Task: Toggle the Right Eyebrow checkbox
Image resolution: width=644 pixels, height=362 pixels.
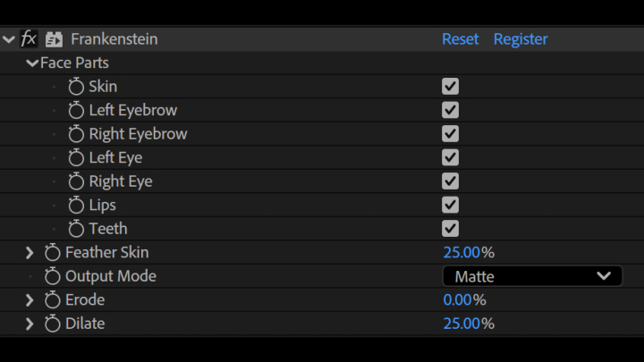Action: point(450,134)
